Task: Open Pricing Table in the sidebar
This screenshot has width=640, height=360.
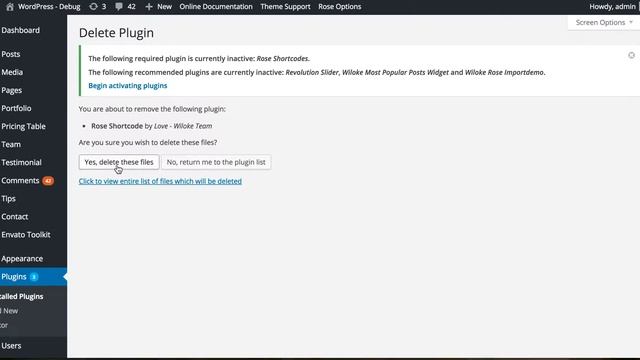Action: click(23, 127)
